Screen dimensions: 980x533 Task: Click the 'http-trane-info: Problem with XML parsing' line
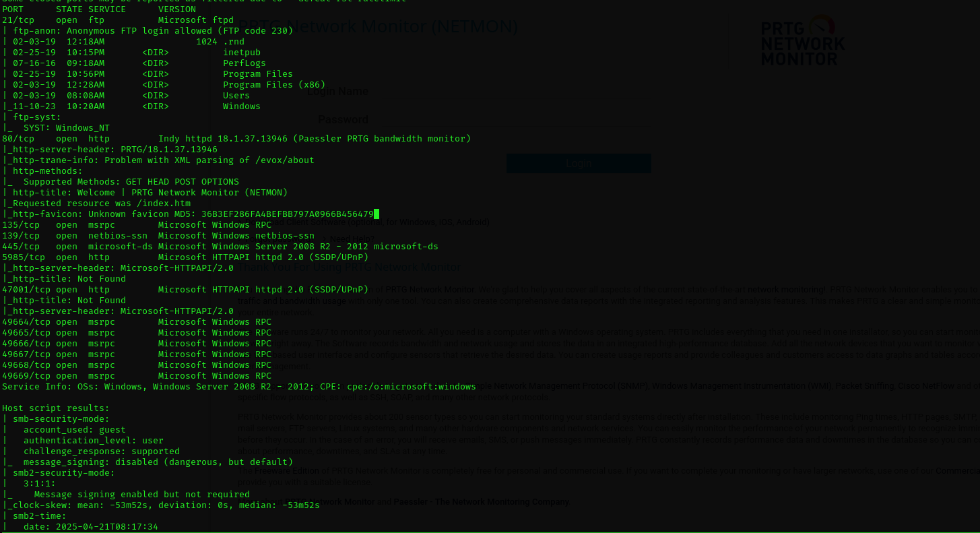158,160
